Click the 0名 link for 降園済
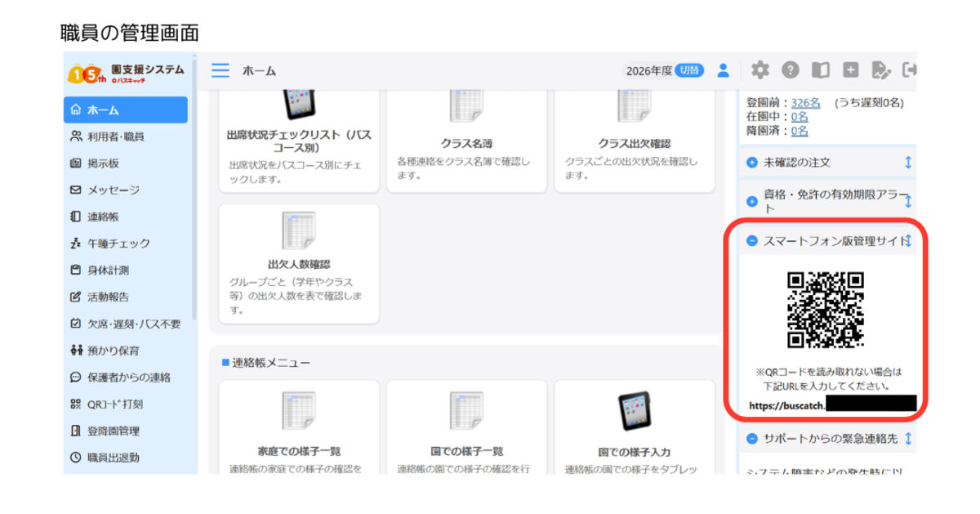Viewport: 980px width, 514px height. pyautogui.click(x=800, y=130)
